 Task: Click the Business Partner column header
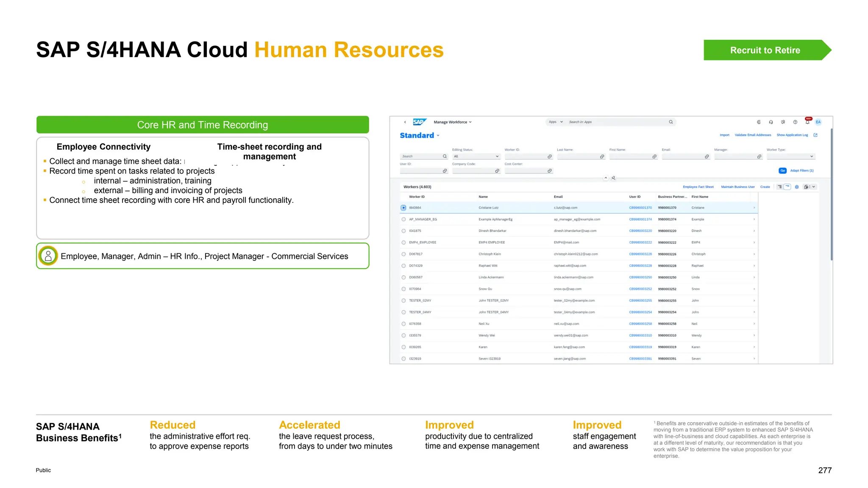673,197
